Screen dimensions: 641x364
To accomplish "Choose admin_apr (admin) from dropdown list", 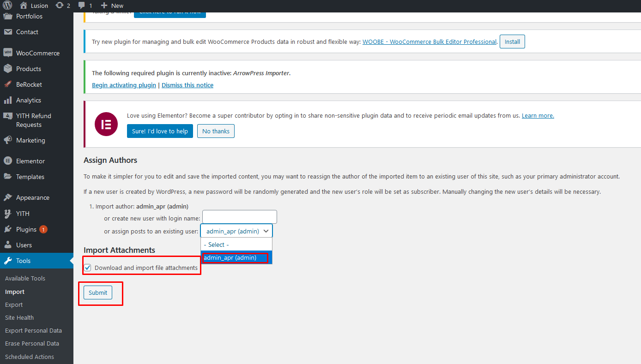I will [x=236, y=257].
